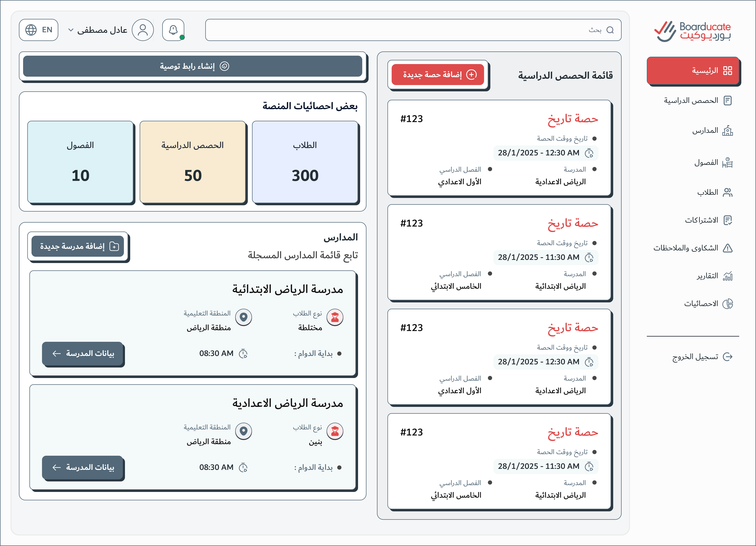Click clock icon in first حصة تاريخ card
This screenshot has width=756, height=546.
click(589, 153)
